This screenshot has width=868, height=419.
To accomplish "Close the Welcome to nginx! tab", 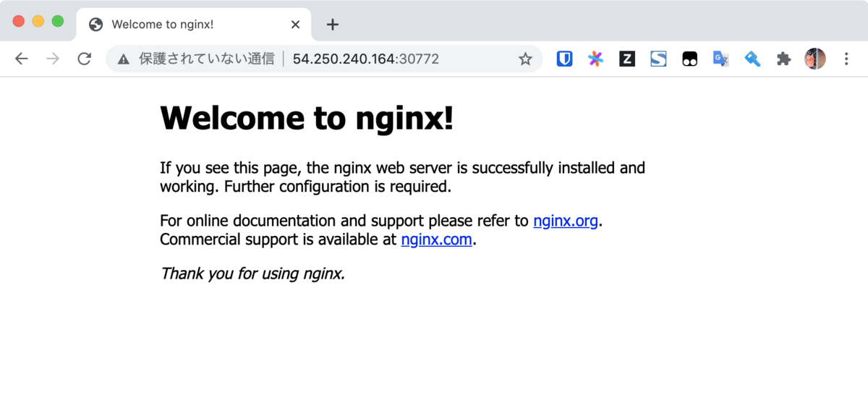I will pyautogui.click(x=295, y=25).
